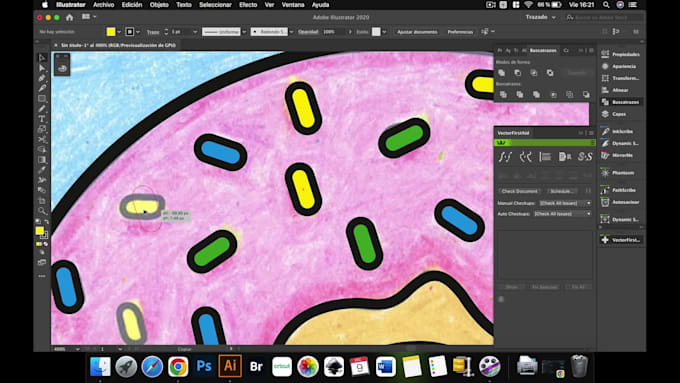The height and width of the screenshot is (383, 680).
Task: Select the Selection tool arrow
Action: [x=42, y=58]
